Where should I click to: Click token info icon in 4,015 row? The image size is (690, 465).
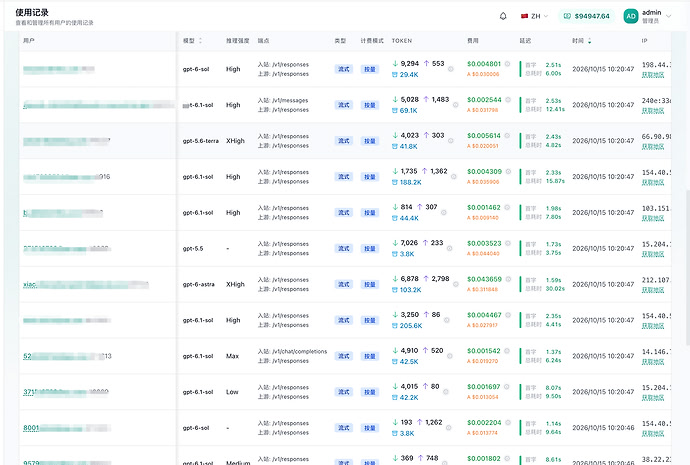(446, 392)
